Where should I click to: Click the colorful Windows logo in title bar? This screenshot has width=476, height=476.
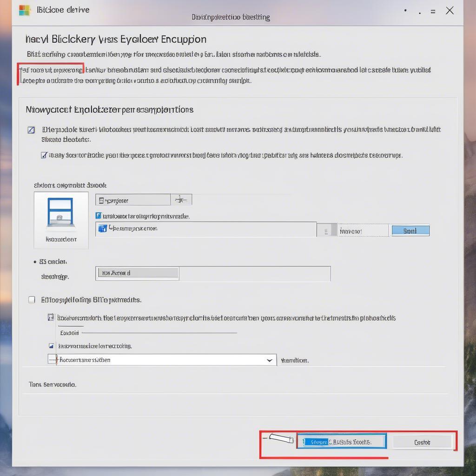point(25,10)
